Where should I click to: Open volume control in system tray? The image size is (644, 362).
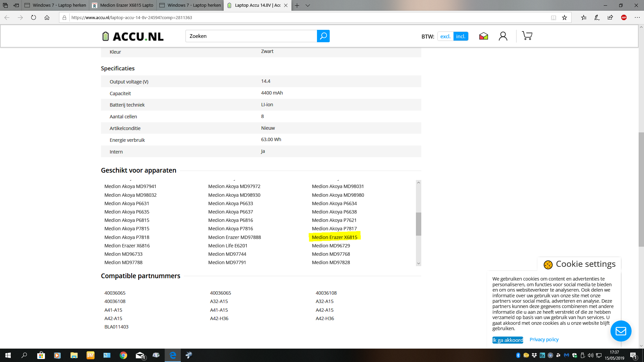click(590, 355)
